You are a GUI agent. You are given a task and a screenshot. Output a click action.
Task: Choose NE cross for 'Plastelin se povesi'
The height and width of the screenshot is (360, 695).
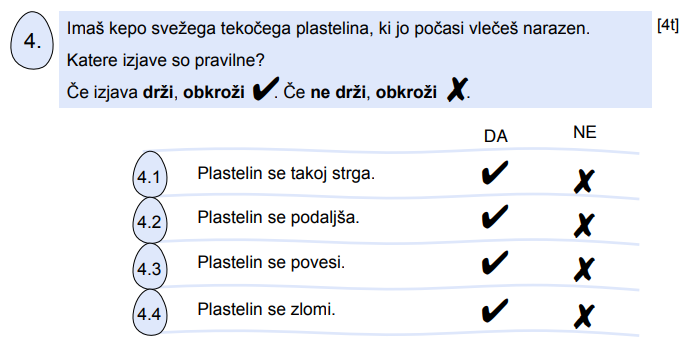pos(584,270)
